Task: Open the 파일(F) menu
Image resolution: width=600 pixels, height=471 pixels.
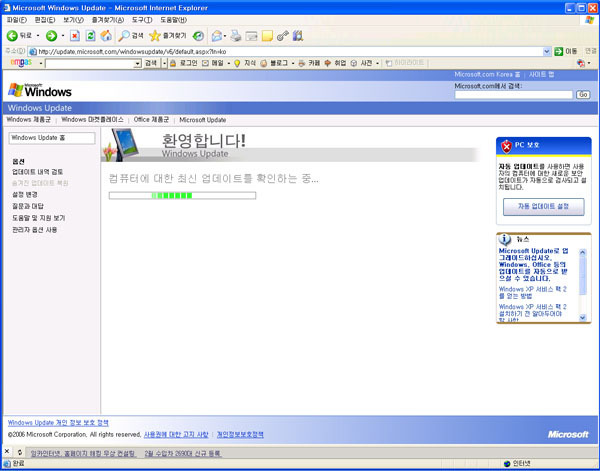Action: [x=16, y=20]
